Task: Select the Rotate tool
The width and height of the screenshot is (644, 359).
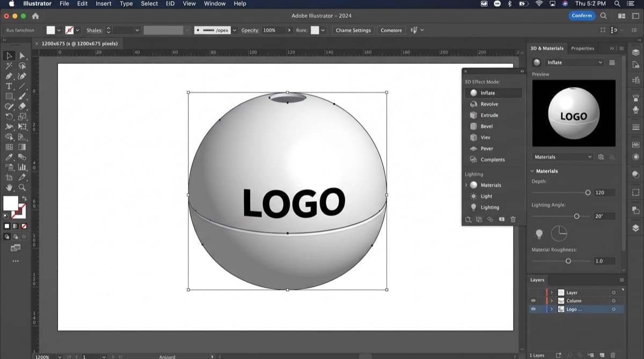Action: point(9,116)
